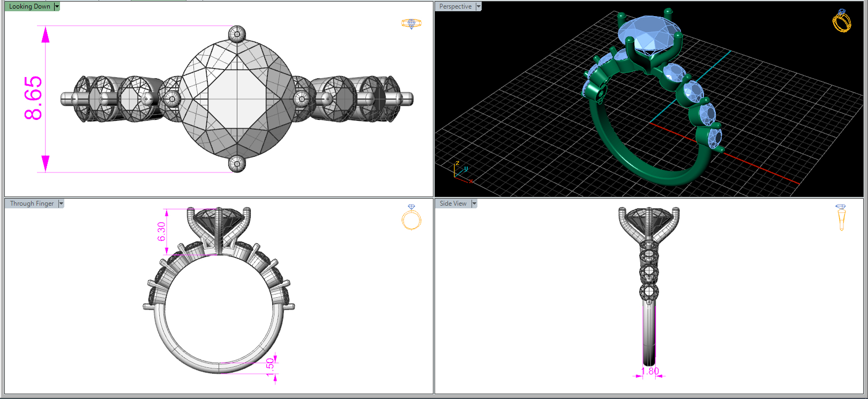Select the Side View viewport title

pos(453,204)
